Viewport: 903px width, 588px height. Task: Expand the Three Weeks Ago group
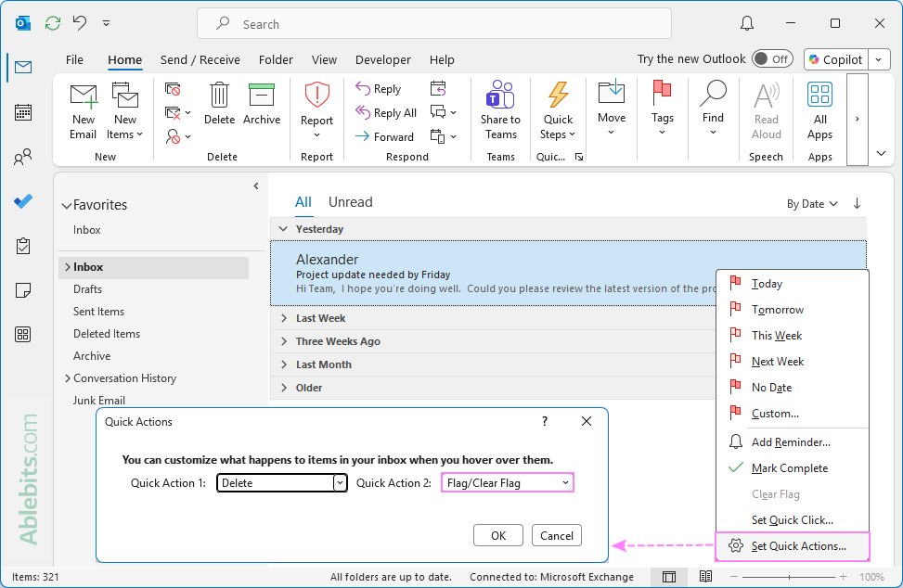click(283, 341)
